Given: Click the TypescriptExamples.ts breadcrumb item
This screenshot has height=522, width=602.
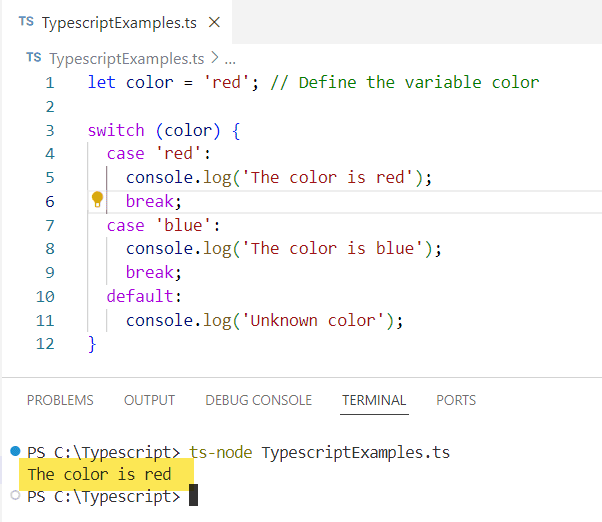Looking at the screenshot, I should 127,59.
